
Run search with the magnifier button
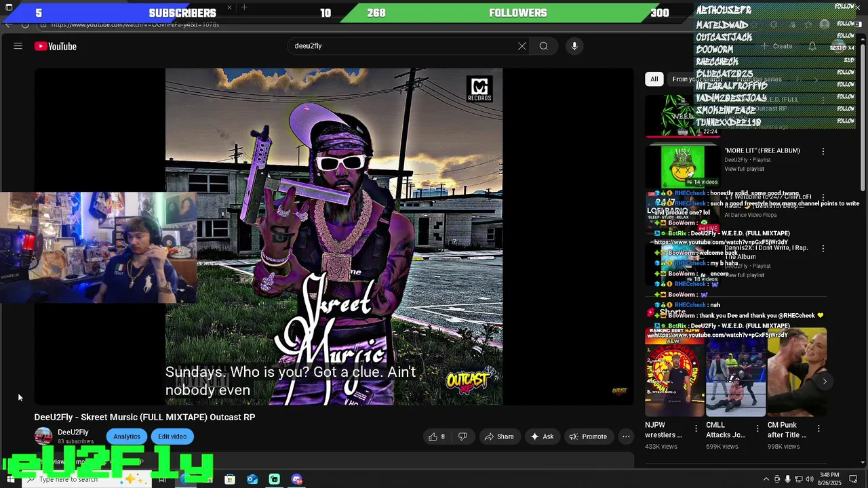[x=544, y=46]
